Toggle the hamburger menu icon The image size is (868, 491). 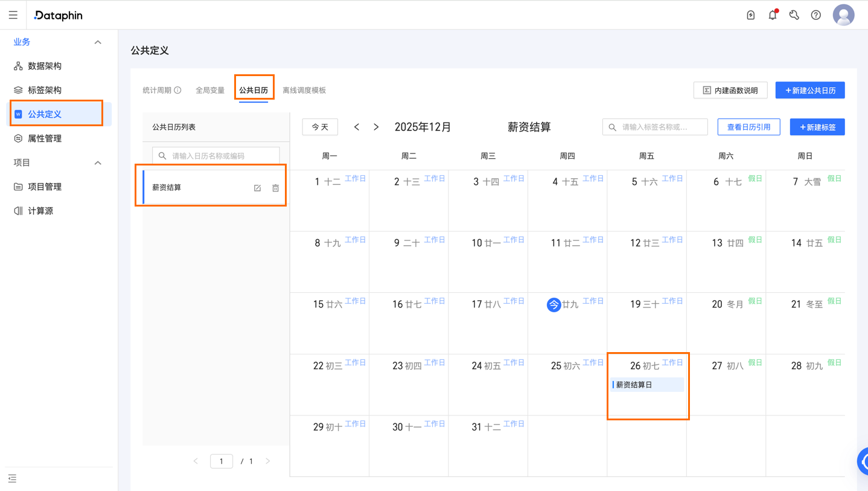click(13, 15)
